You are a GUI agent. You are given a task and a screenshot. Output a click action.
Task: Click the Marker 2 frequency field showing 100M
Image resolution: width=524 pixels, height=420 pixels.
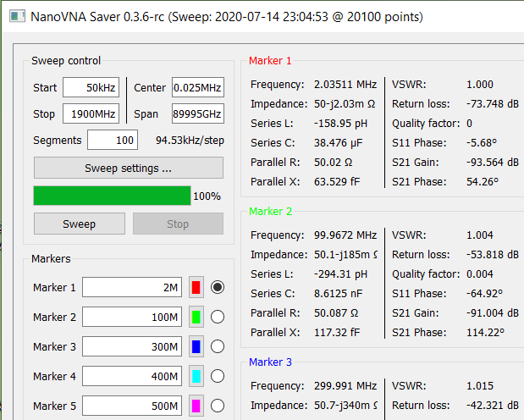(132, 317)
